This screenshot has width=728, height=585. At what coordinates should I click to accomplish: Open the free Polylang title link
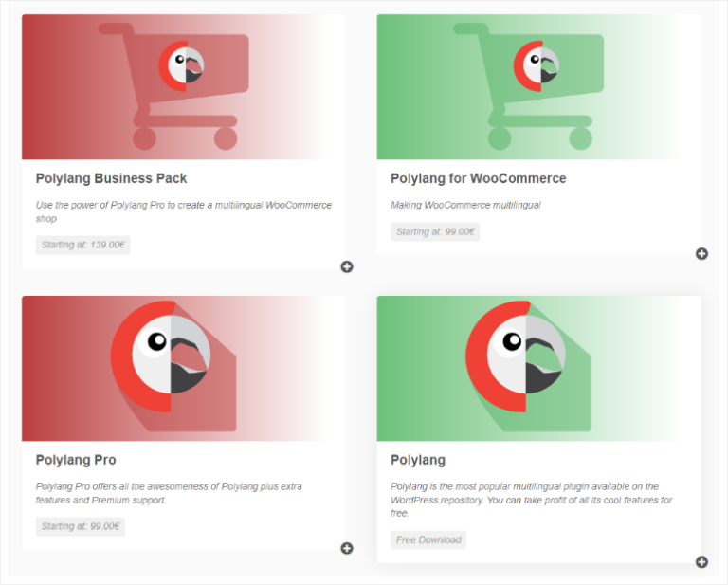(x=418, y=460)
